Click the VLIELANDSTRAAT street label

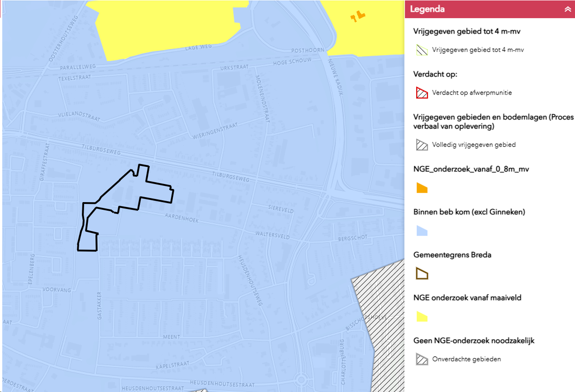coord(79,117)
